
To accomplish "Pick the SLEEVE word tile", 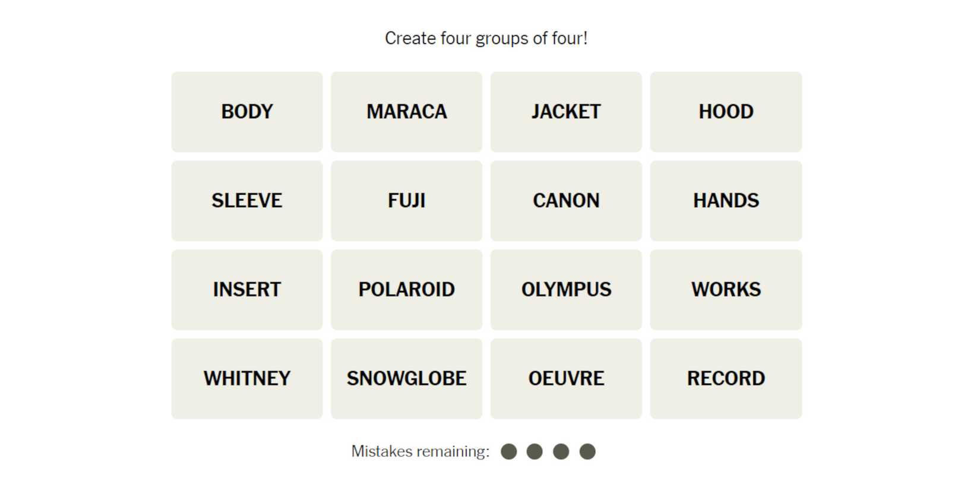I will point(246,201).
